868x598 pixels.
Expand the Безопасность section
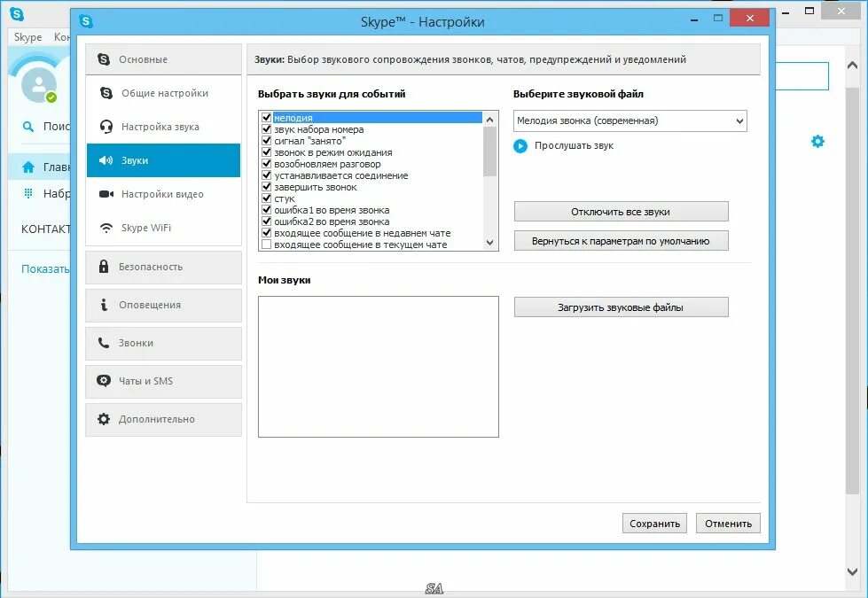(x=163, y=268)
